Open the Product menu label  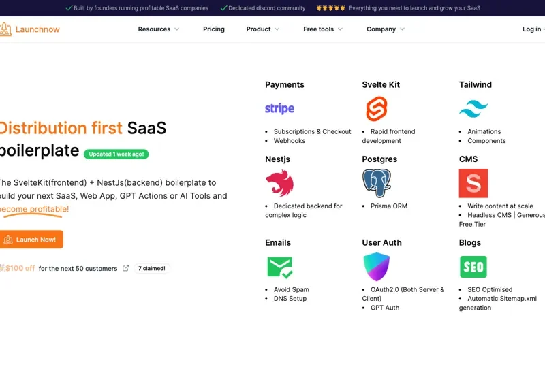click(x=258, y=29)
